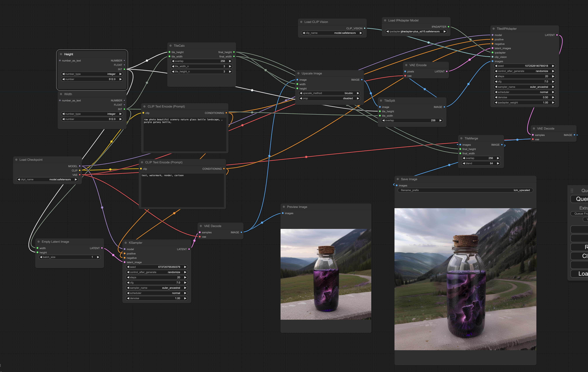Click the MODEL output port on Load Checkpoint
Viewport: 588px width, 372px height.
[x=80, y=166]
